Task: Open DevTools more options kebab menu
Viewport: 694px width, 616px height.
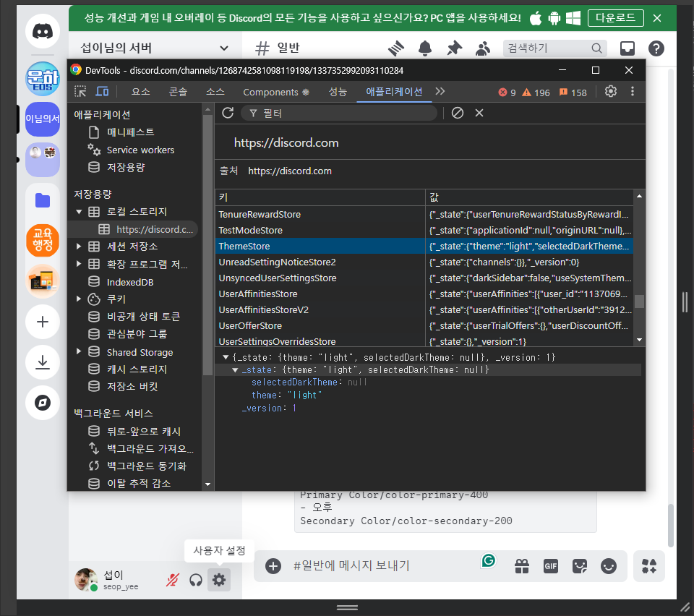Action: [x=632, y=91]
